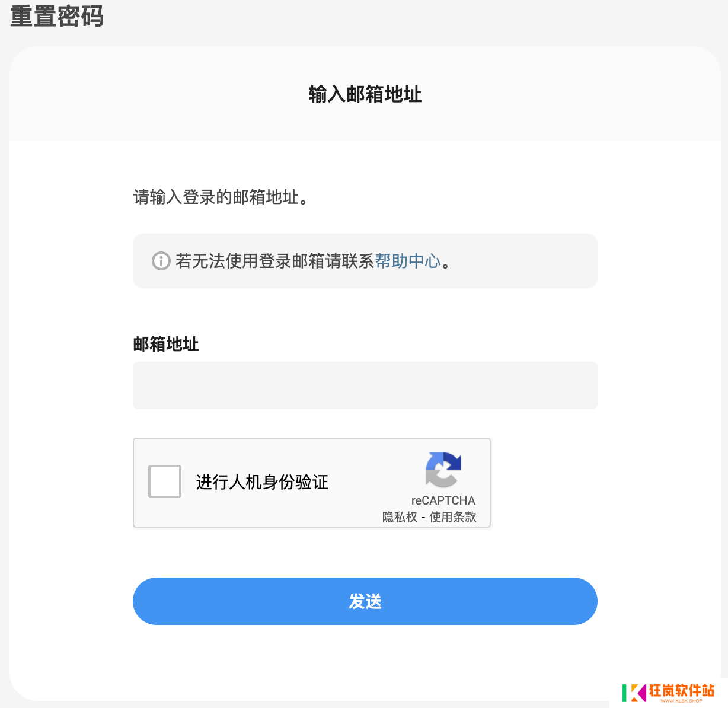This screenshot has width=728, height=708.
Task: Focus the 邮箱地址 email input field
Action: coord(365,385)
